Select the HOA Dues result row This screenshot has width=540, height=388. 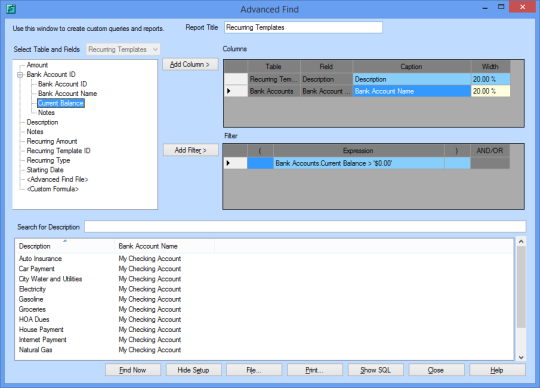(x=264, y=319)
